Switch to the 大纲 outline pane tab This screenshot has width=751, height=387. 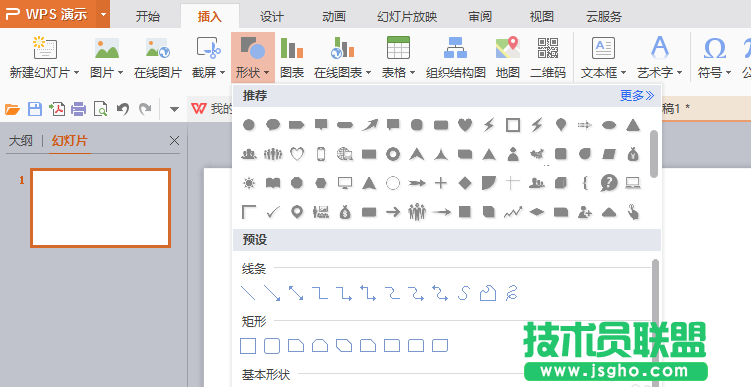(x=21, y=141)
